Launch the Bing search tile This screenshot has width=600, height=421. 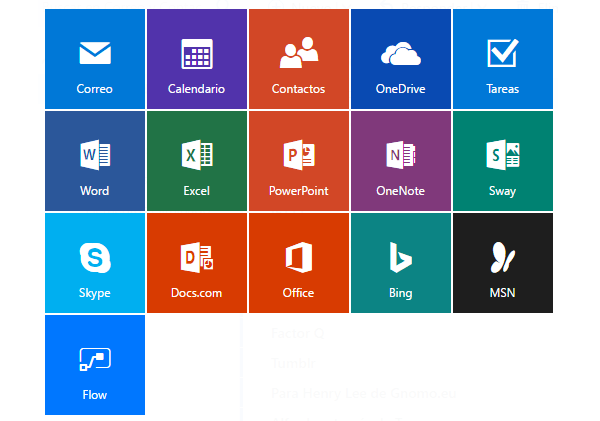click(x=401, y=263)
